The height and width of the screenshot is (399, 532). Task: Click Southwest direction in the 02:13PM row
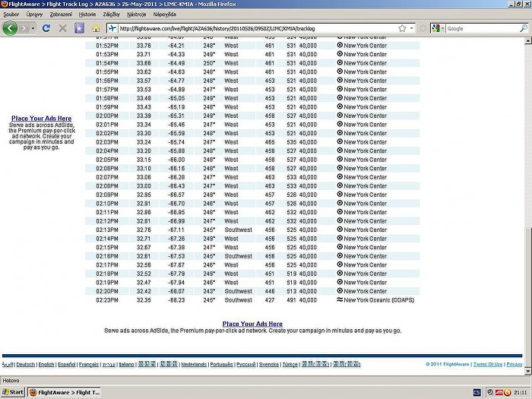[x=238, y=230]
